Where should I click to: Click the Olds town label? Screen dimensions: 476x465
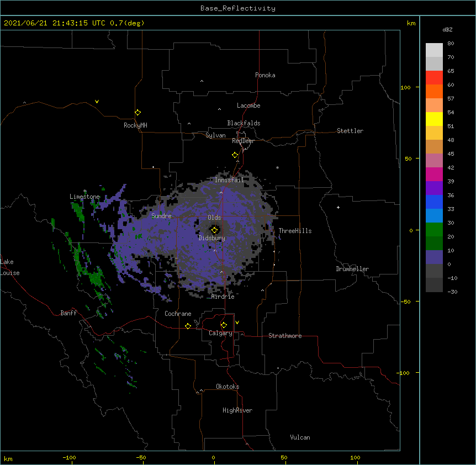214,218
